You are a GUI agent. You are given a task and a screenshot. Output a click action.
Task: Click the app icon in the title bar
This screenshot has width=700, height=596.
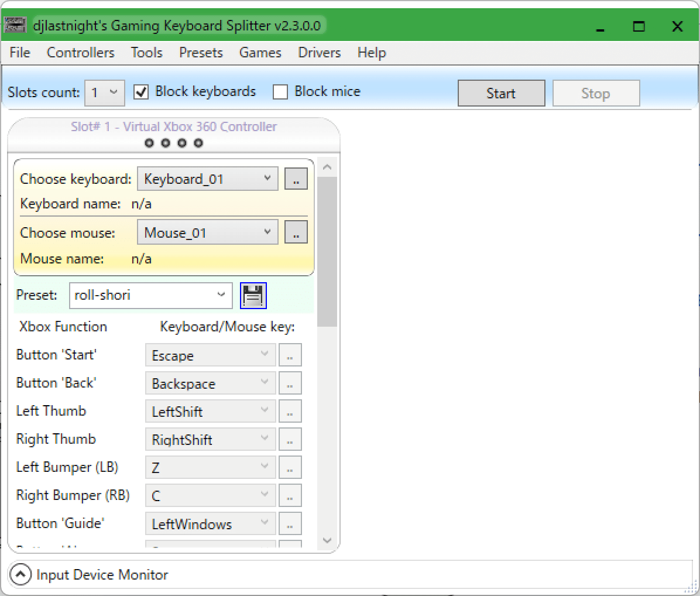pos(15,25)
